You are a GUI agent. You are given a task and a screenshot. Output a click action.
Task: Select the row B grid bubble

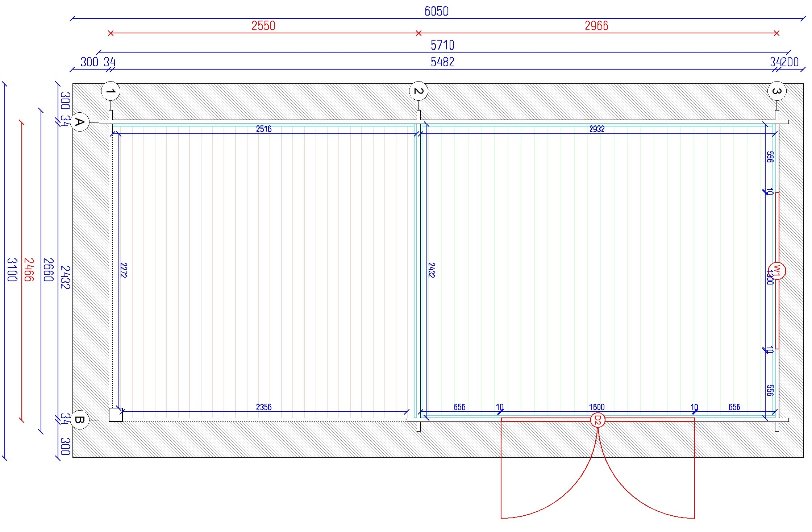79,420
